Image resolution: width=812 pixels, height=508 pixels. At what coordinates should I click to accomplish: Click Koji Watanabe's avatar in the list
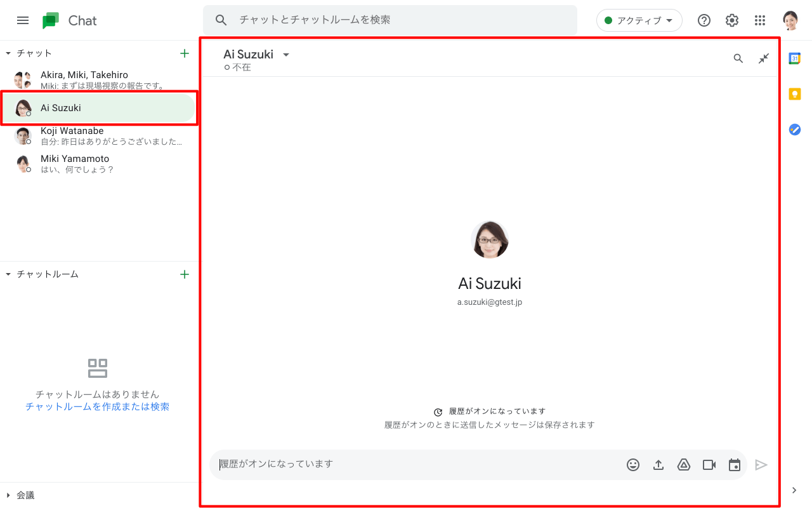[23, 136]
